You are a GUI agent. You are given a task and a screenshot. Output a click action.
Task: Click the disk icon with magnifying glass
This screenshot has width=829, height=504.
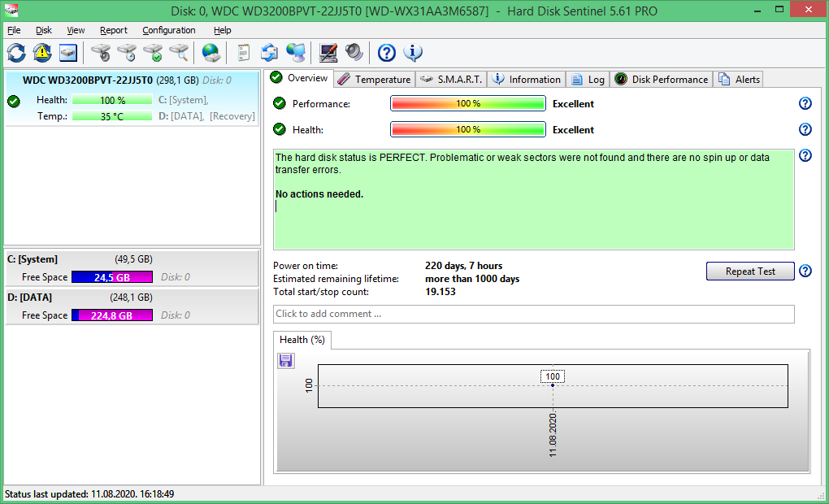(179, 53)
